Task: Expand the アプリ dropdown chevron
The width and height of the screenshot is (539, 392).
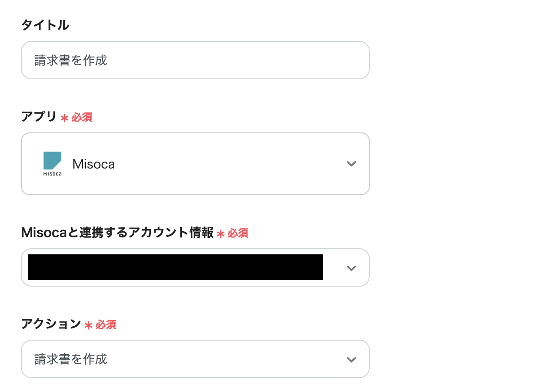Action: click(351, 164)
